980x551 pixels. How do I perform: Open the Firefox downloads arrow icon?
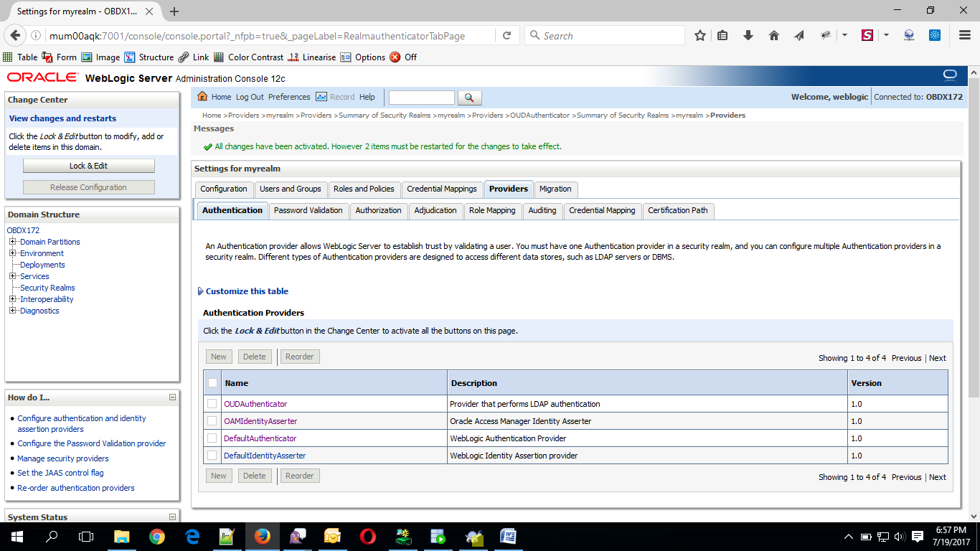coord(748,35)
